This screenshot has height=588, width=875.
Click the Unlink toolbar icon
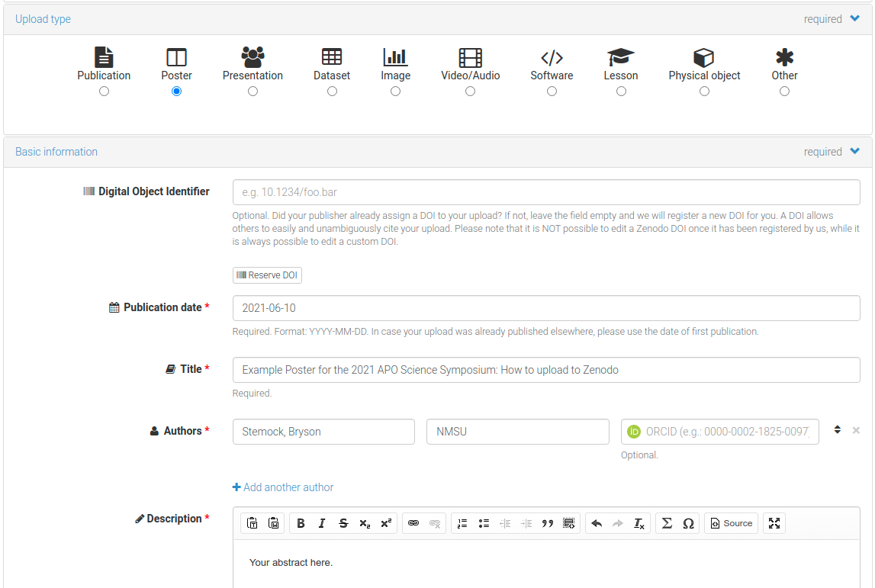click(435, 523)
